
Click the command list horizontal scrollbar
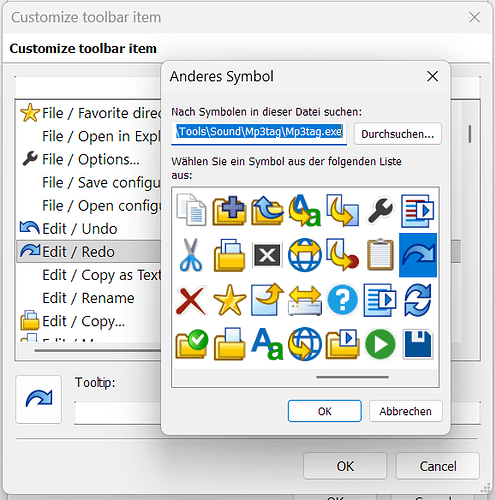98,350
